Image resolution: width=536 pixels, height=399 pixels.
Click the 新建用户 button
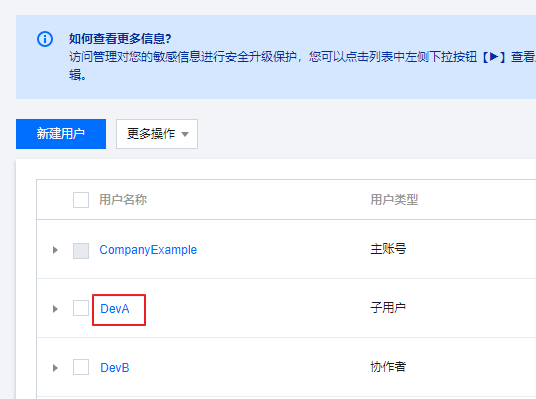pyautogui.click(x=61, y=134)
